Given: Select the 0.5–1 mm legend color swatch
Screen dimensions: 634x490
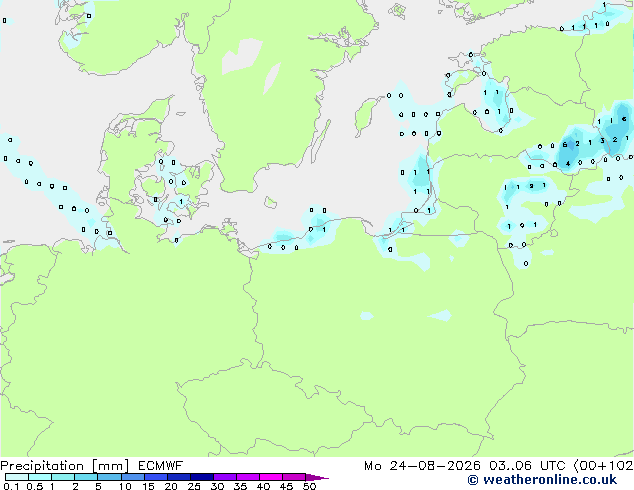Looking at the screenshot, I should 40,477.
